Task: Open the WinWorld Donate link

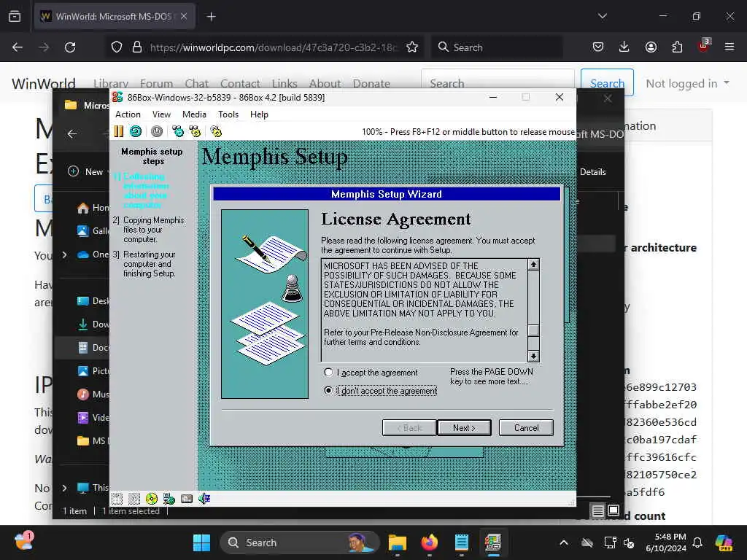Action: [371, 83]
